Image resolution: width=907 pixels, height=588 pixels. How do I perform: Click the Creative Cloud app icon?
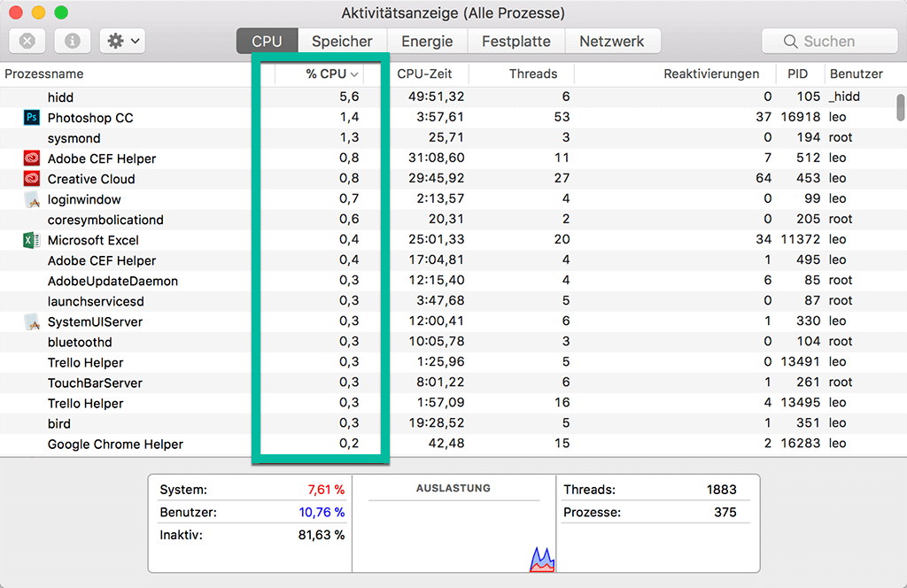[31, 179]
